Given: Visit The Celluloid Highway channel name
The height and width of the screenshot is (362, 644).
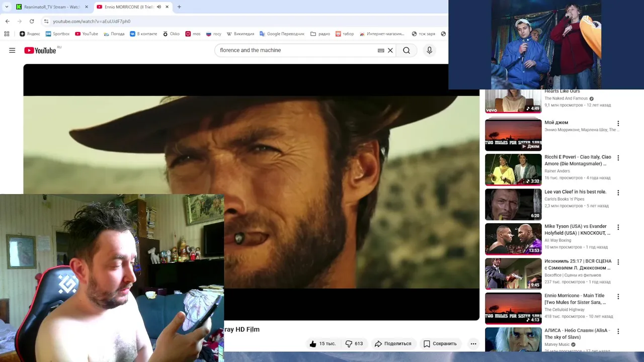Looking at the screenshot, I should (x=565, y=310).
